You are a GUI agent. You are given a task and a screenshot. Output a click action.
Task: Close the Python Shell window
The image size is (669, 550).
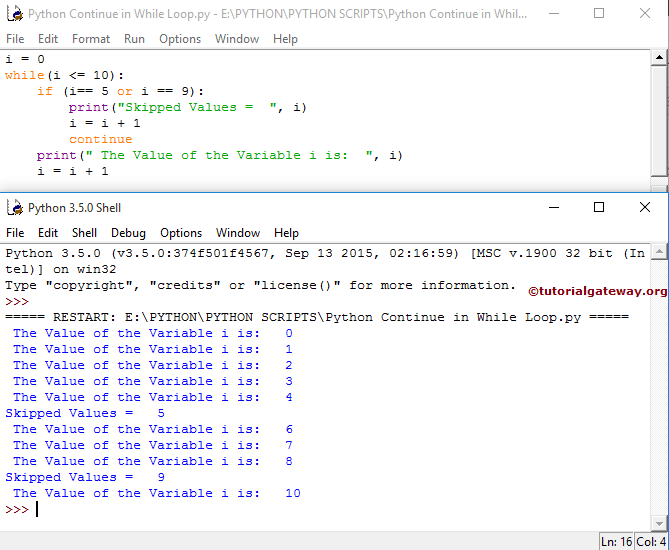click(x=645, y=207)
